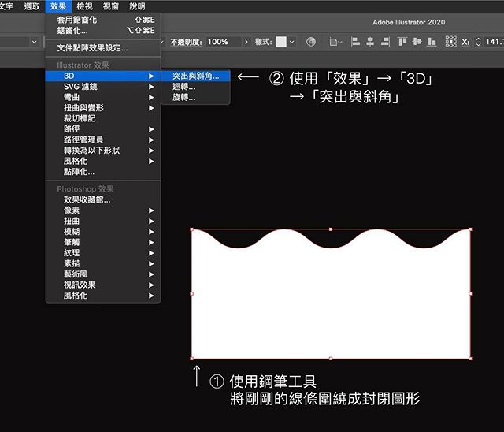504x432 pixels.
Task: Click the X position stepper arrows
Action: 478,42
